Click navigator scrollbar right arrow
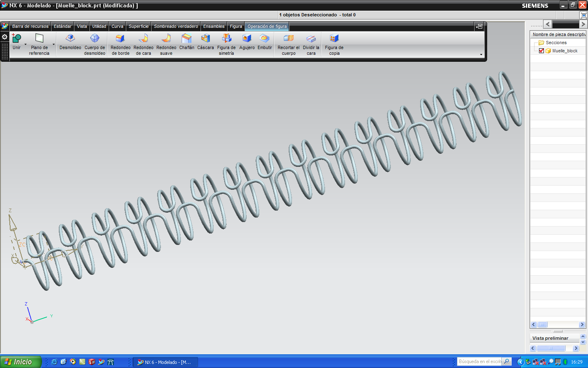This screenshot has height=368, width=588. [x=582, y=324]
